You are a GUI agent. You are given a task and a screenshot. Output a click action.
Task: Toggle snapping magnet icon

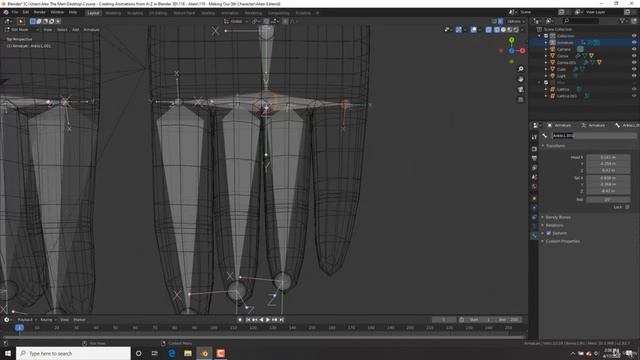pos(266,21)
